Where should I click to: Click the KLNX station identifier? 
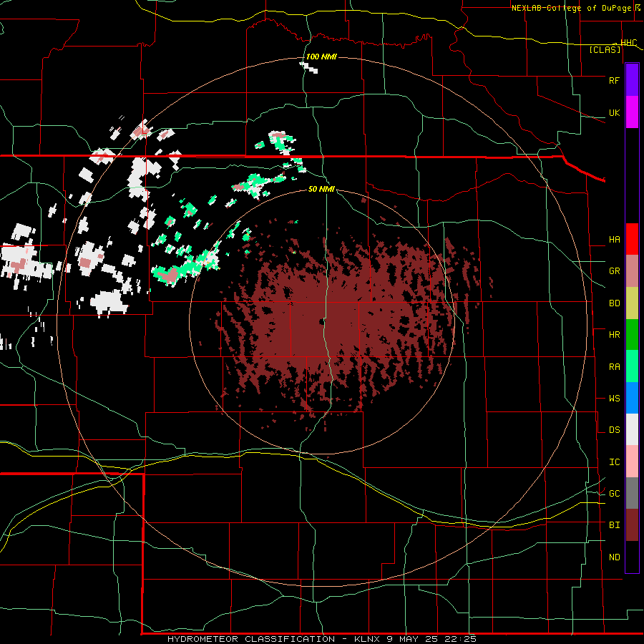coord(368,639)
